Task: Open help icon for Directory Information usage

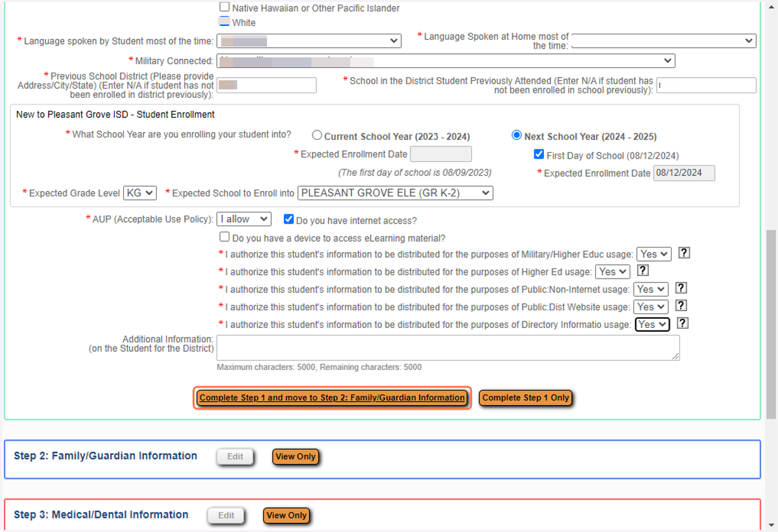Action: (683, 323)
